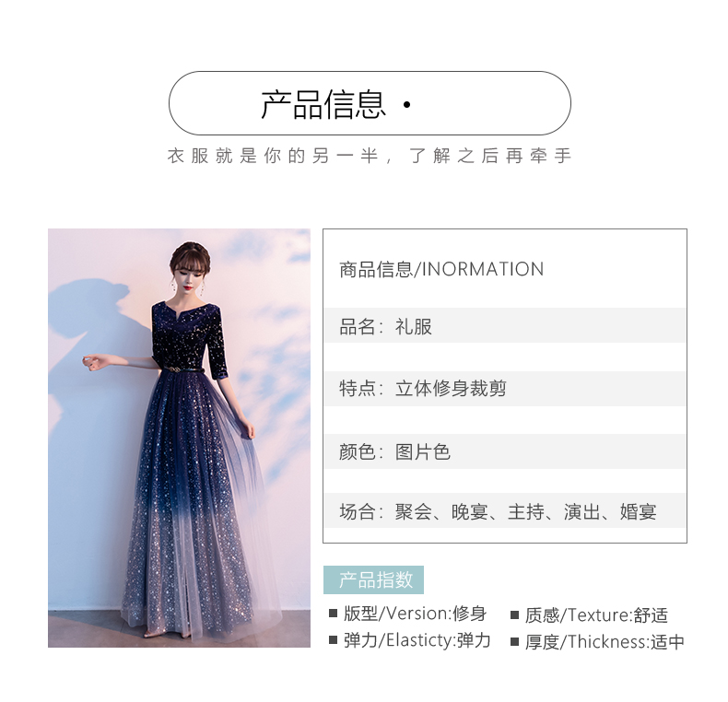Click the 产品信息 header banner
728x702 pixels.
pyautogui.click(x=370, y=103)
